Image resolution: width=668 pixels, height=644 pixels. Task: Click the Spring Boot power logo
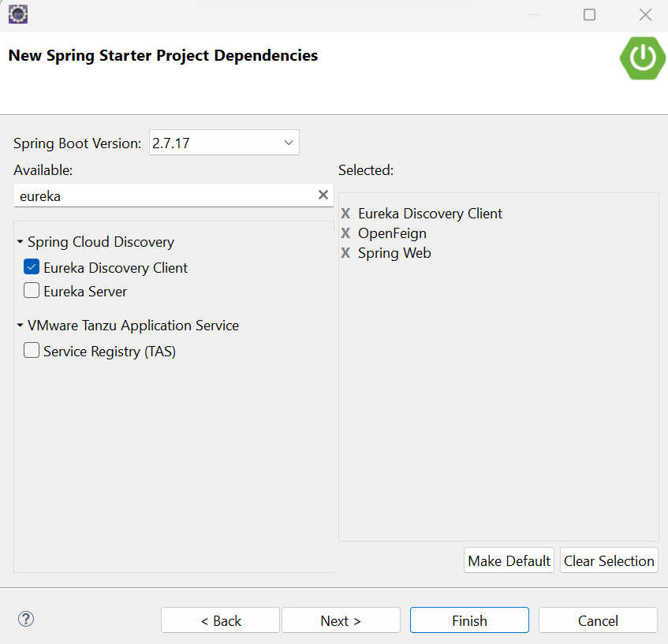[x=643, y=58]
